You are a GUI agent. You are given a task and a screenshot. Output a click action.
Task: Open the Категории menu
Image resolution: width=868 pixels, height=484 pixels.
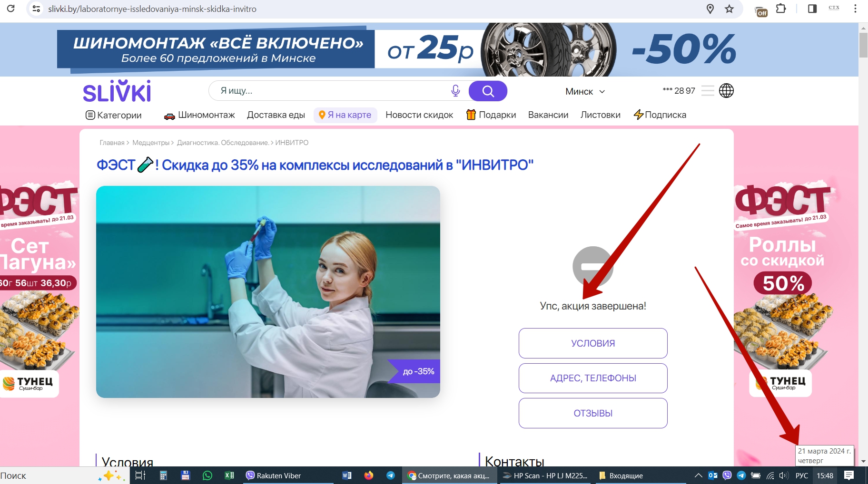pos(114,115)
